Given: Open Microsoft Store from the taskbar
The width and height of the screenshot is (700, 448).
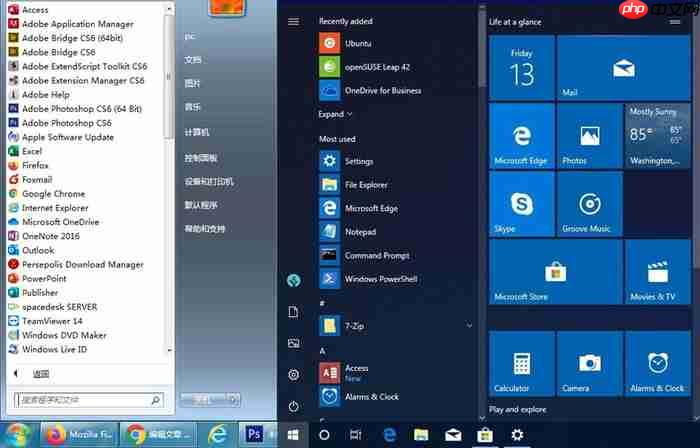Looking at the screenshot, I should [485, 435].
